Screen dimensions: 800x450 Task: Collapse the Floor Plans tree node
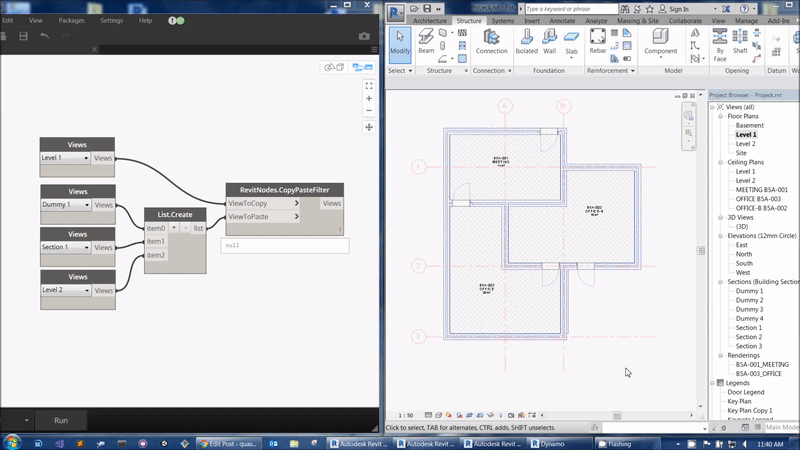pos(720,116)
